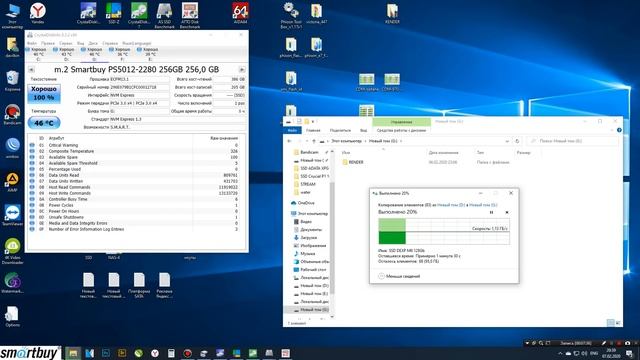This screenshot has width=640, height=360.
Task: Open recent locations dropdown beside navigation arrows
Action: pos(307,141)
